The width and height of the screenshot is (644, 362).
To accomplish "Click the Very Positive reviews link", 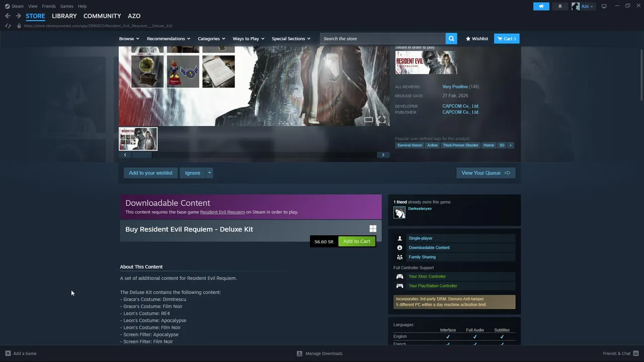I will click(455, 86).
